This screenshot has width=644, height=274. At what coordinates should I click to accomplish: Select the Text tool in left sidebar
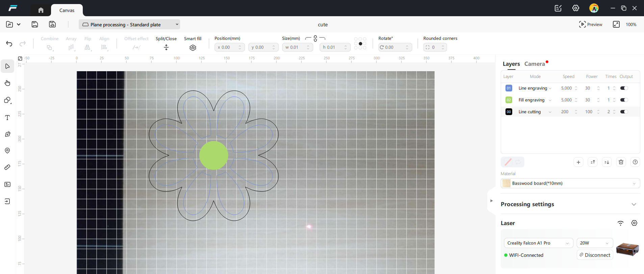[x=7, y=117]
